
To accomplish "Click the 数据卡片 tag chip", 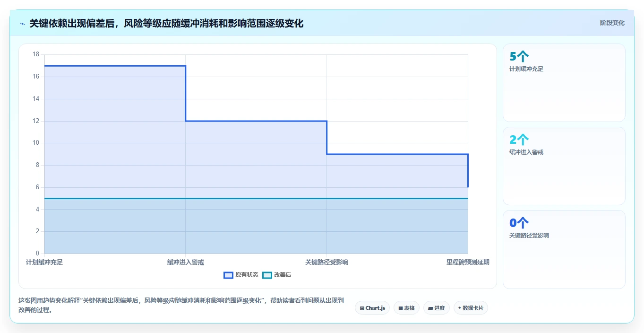I will [x=471, y=308].
